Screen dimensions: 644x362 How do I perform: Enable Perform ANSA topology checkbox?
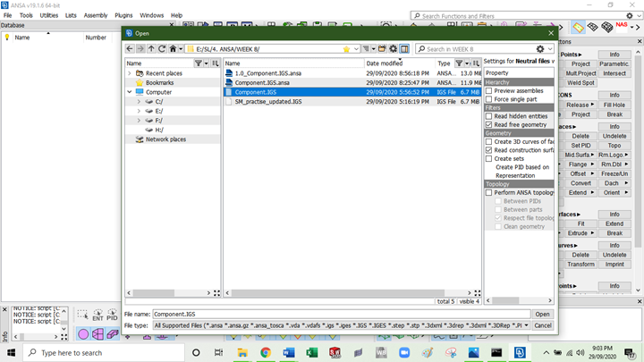pyautogui.click(x=488, y=192)
